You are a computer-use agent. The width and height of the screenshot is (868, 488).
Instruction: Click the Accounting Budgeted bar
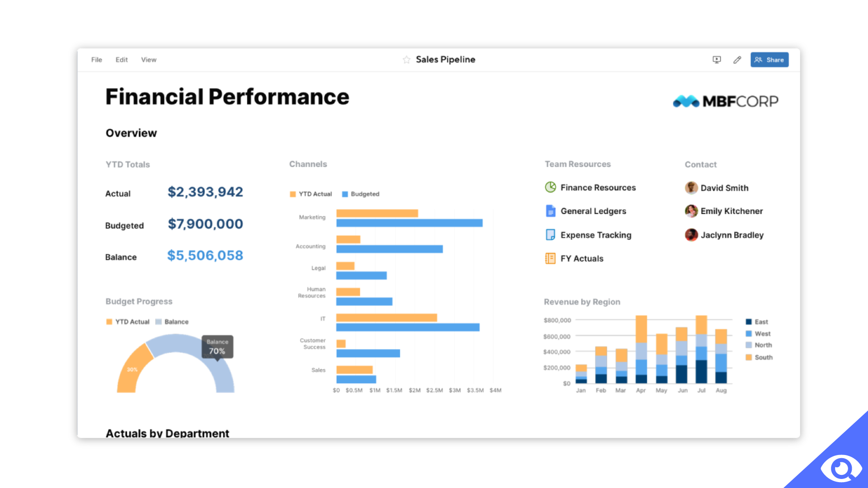coord(389,249)
